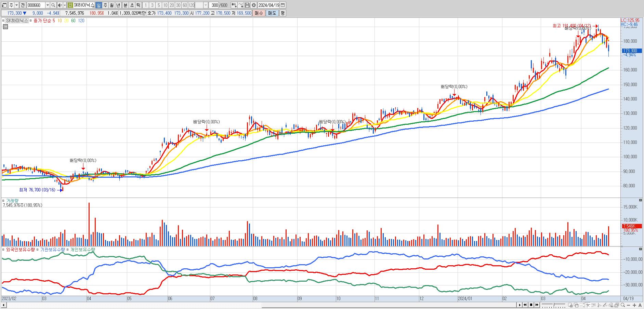Toggle the 거래량 volume legend box

pos(4,201)
